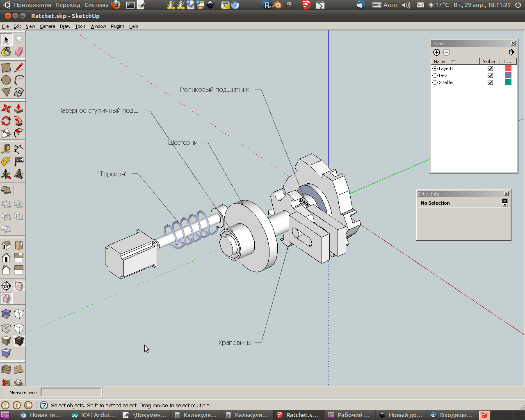Choose the Circle drawing tool

pos(6,80)
